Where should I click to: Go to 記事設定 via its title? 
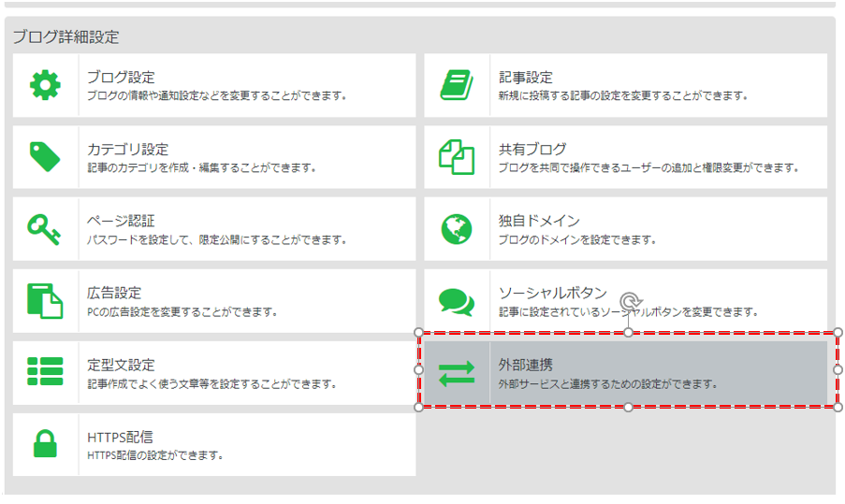pyautogui.click(x=525, y=78)
